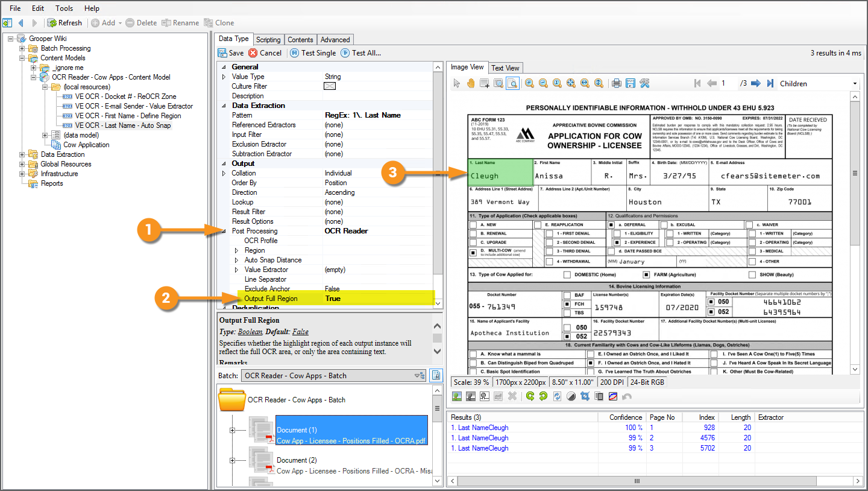Switch to the Text View tab
868x491 pixels.
point(505,68)
